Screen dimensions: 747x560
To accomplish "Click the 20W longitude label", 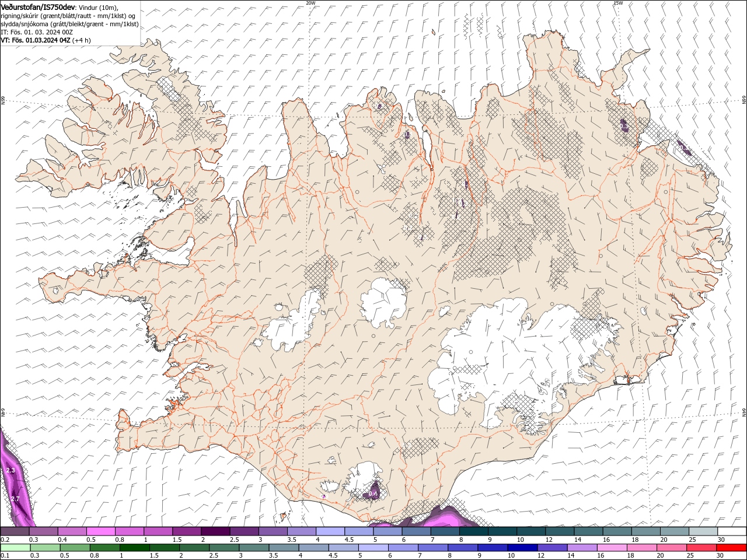I will click(310, 3).
